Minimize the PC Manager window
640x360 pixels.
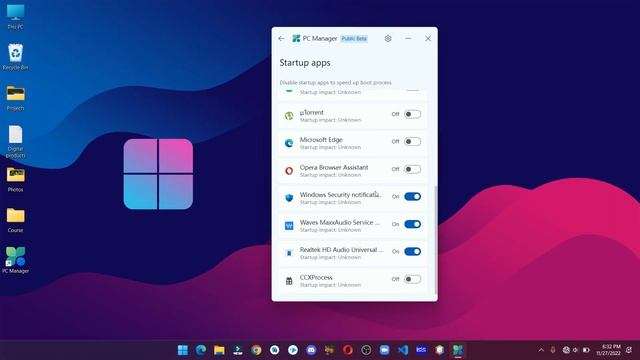[x=408, y=38]
